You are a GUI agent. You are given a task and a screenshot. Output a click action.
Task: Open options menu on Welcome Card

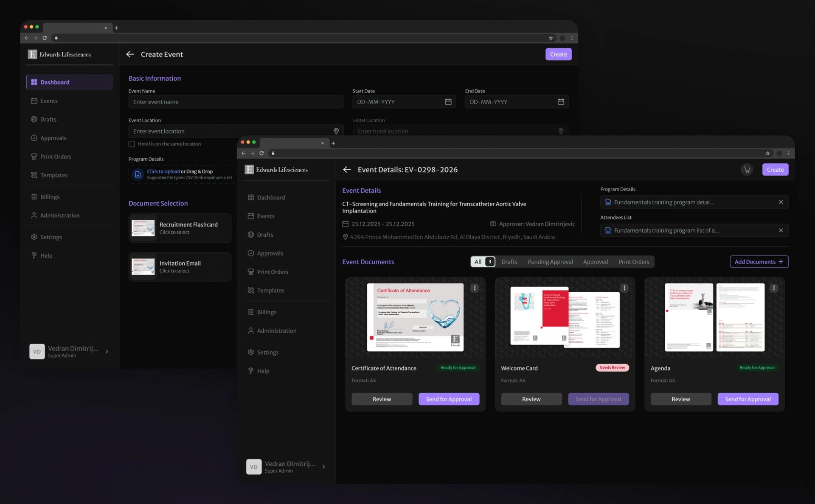point(624,288)
